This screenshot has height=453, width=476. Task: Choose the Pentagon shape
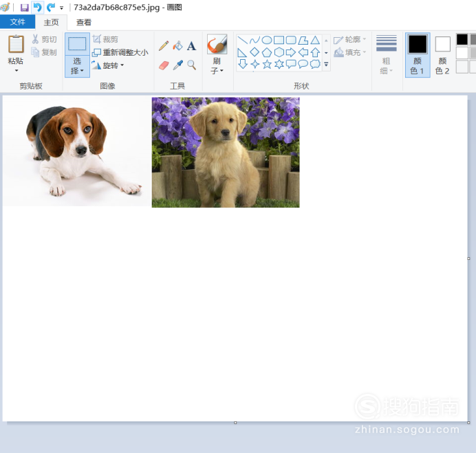pos(266,52)
